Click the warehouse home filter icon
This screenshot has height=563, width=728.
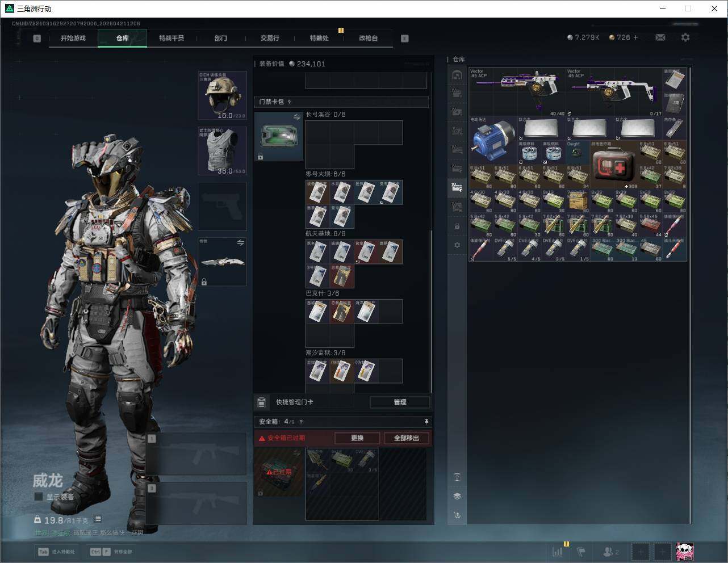click(x=457, y=75)
